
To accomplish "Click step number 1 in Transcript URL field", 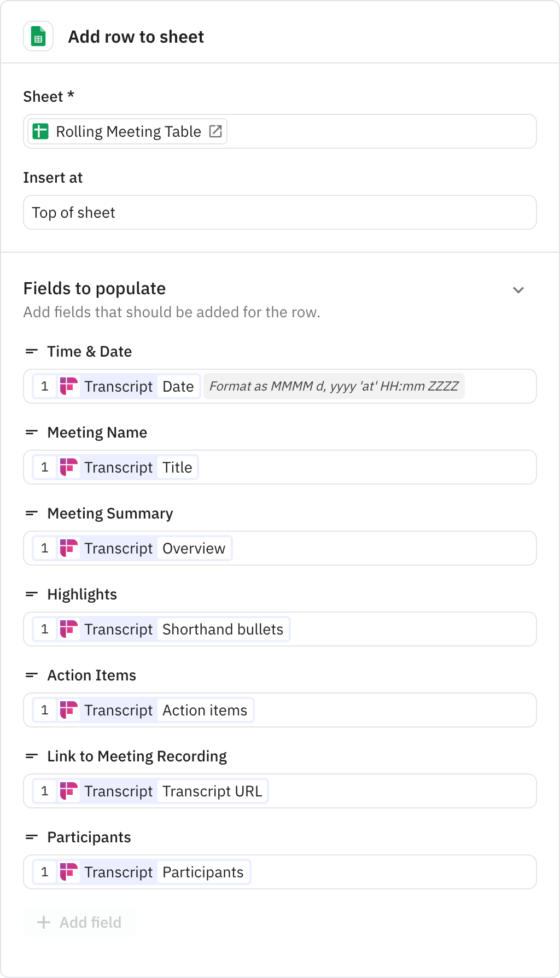I will coord(45,791).
